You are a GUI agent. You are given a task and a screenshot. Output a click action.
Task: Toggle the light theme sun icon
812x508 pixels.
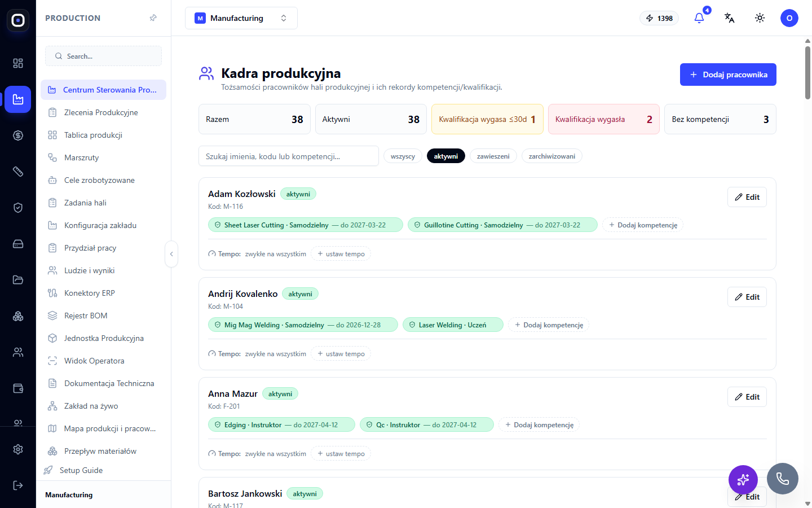pos(760,18)
